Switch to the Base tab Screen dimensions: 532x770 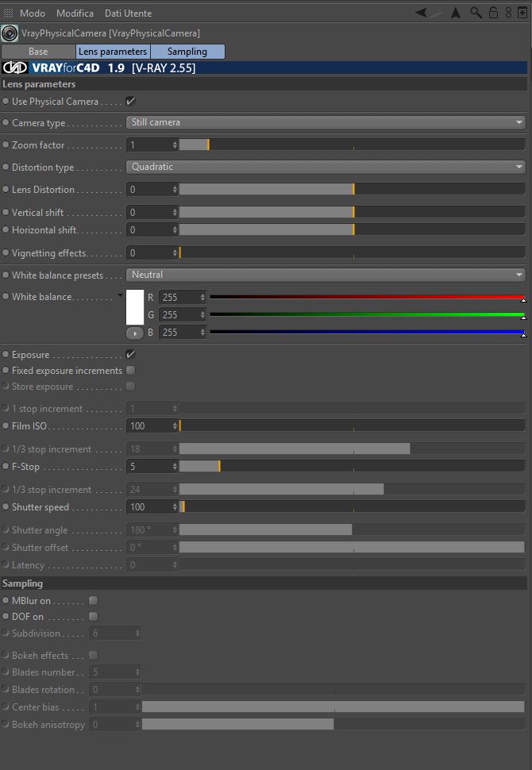tap(38, 52)
